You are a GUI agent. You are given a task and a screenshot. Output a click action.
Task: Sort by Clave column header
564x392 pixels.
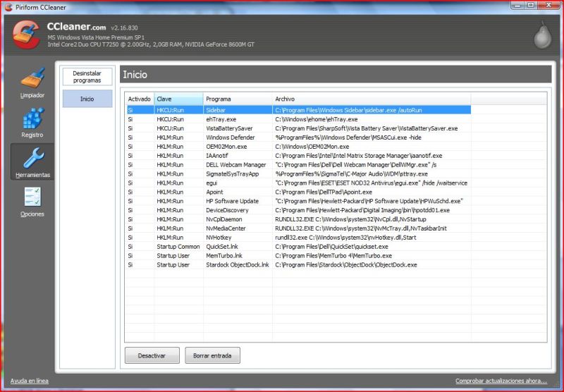pyautogui.click(x=179, y=99)
